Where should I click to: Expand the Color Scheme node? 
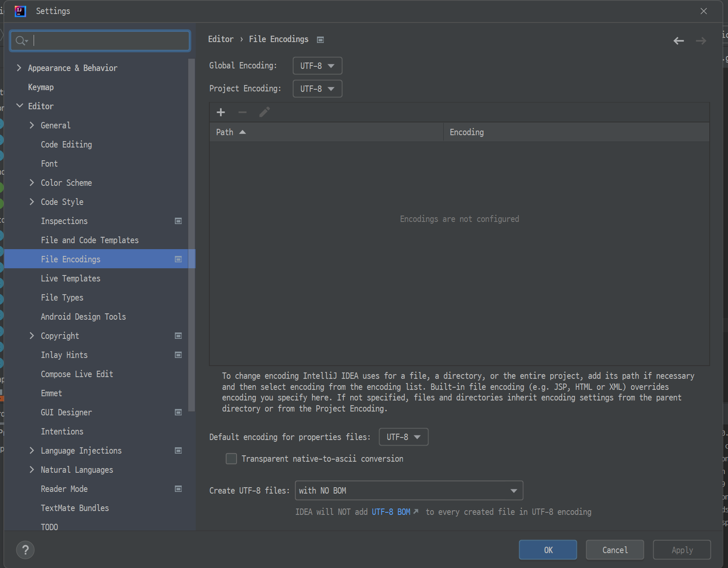click(x=31, y=182)
